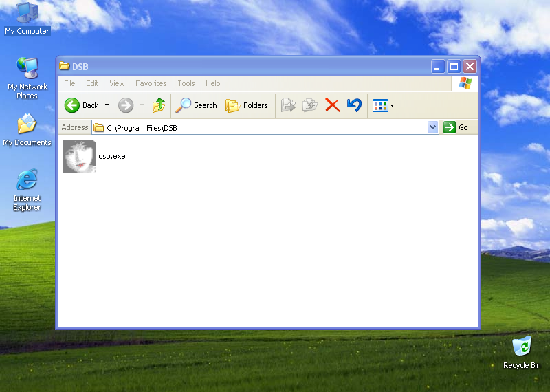
Task: Click the folder icon in address bar
Action: pos(99,127)
